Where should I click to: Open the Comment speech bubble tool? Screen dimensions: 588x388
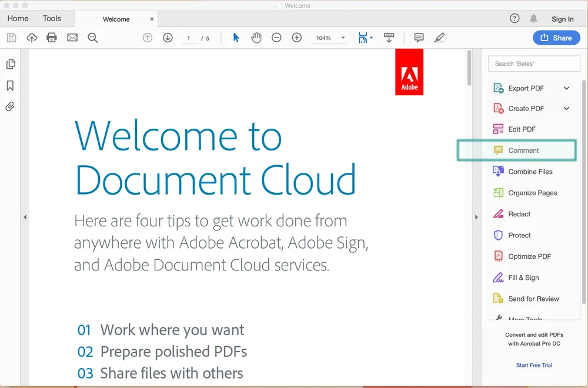(x=419, y=37)
